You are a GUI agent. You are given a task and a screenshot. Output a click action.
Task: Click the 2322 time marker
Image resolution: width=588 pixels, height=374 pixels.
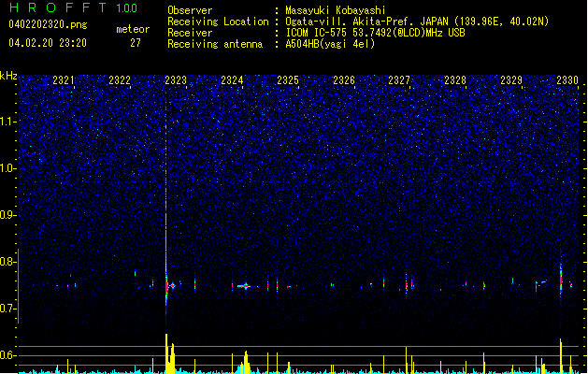pyautogui.click(x=120, y=79)
